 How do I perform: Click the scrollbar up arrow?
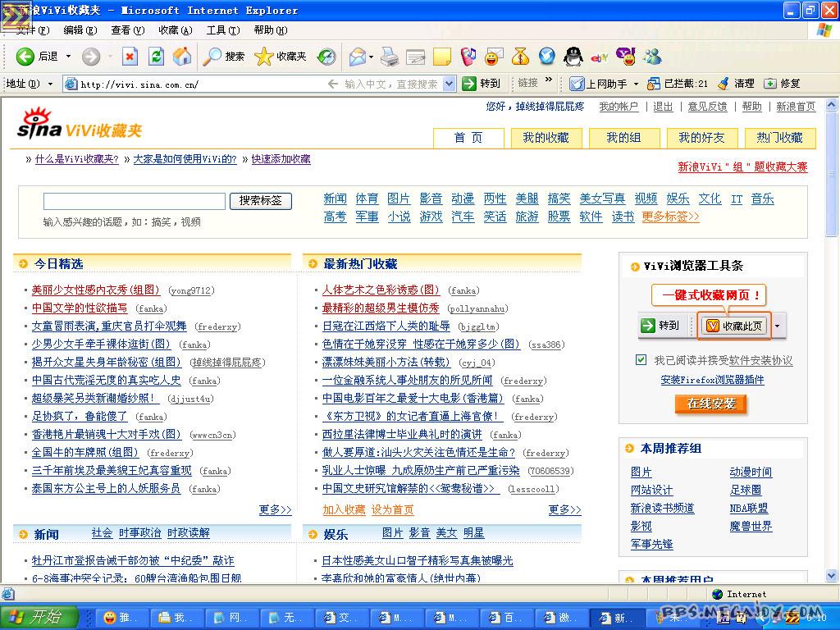click(x=831, y=105)
